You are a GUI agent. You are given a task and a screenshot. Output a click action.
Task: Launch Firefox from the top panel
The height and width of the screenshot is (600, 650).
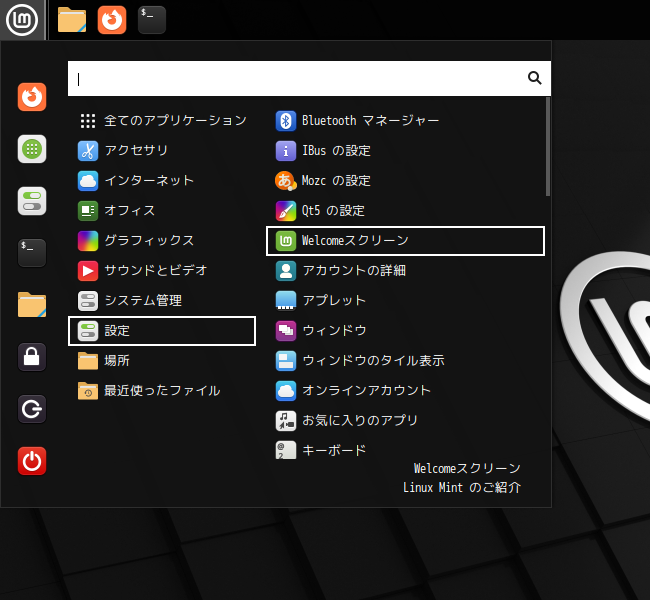tap(112, 20)
